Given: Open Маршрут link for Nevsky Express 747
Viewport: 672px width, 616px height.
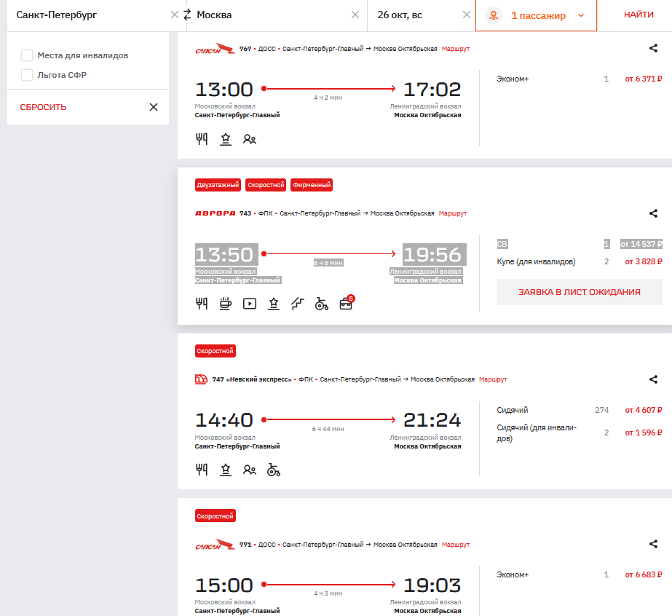Looking at the screenshot, I should 493,379.
